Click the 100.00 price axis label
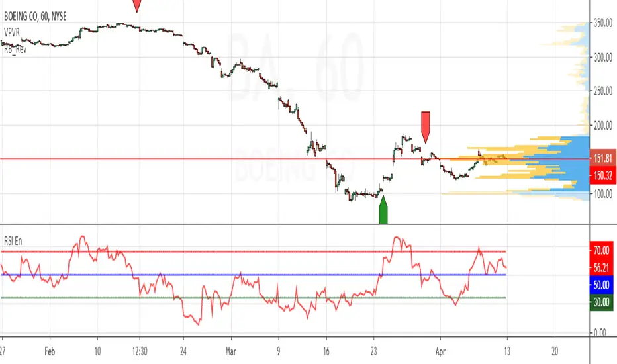Screen dimensions: 617x364 point(603,194)
